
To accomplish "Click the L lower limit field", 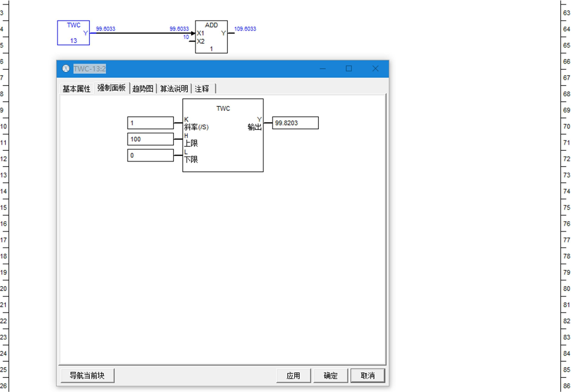I will click(x=150, y=155).
